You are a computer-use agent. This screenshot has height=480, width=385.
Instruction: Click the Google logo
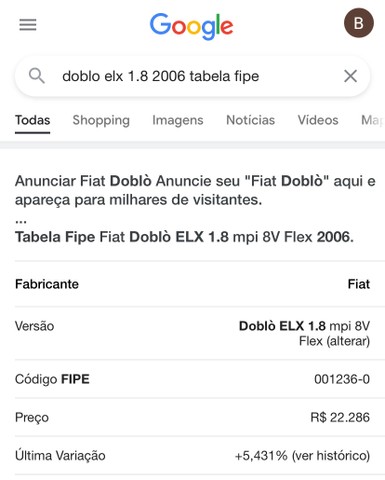point(191,26)
